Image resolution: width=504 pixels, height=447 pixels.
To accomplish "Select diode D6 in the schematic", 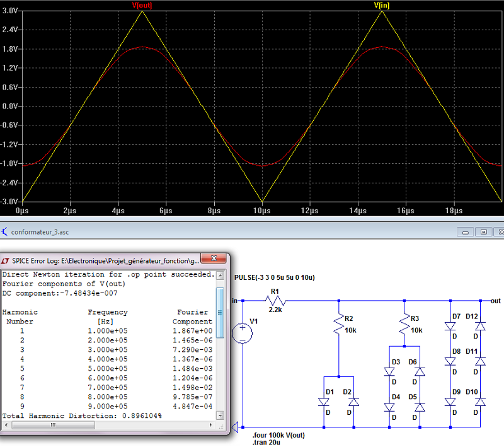I will 420,372.
